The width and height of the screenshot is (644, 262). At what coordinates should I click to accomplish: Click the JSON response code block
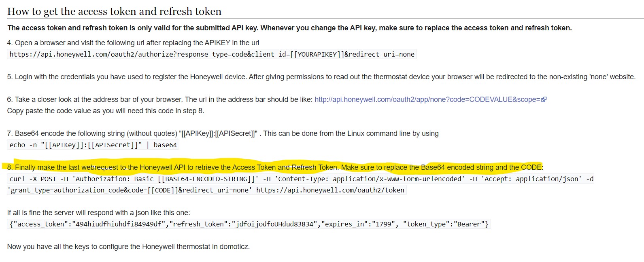tap(249, 224)
